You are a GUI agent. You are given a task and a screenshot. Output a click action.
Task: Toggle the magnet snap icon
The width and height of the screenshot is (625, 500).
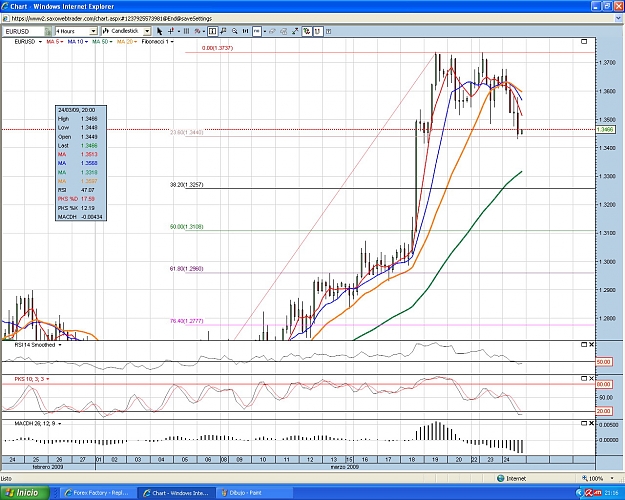click(x=318, y=31)
